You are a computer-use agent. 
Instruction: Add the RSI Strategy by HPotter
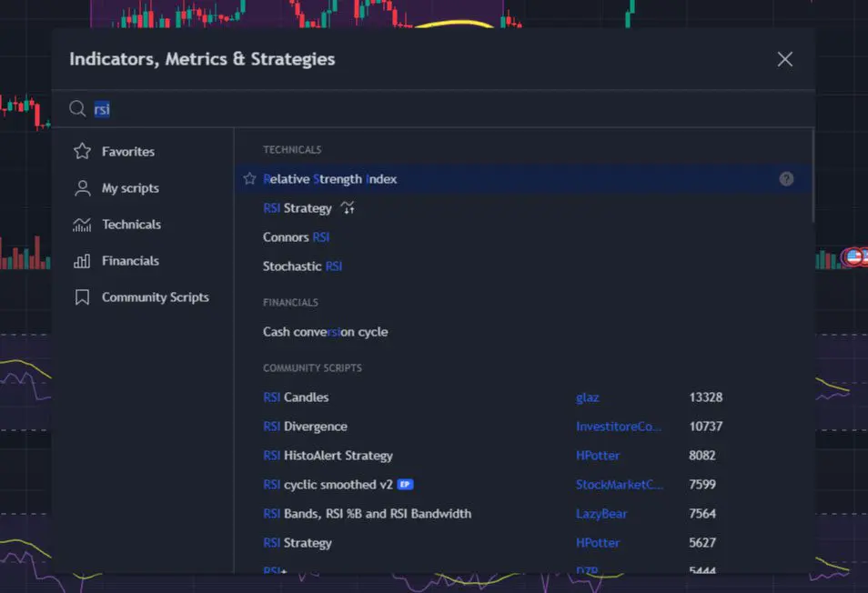[522, 543]
